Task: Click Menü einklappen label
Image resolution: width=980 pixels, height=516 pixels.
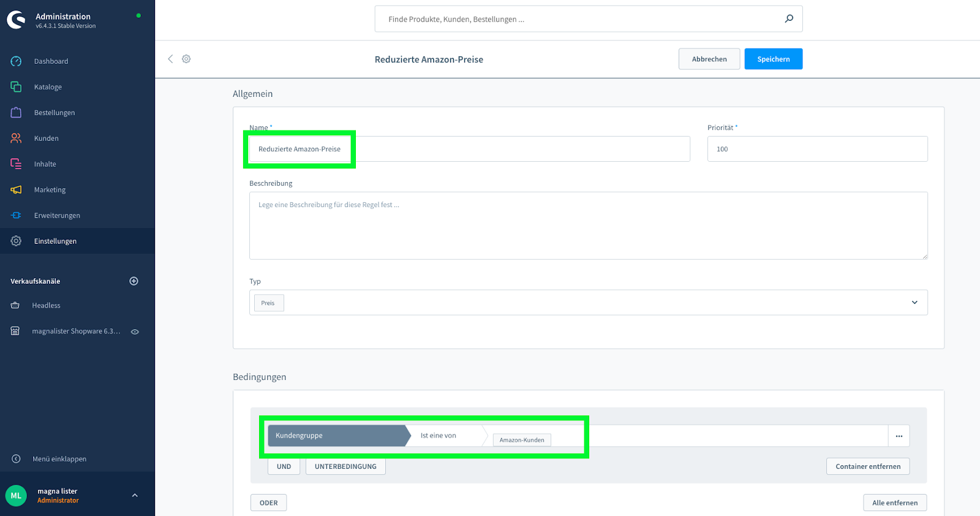Action: 59,459
